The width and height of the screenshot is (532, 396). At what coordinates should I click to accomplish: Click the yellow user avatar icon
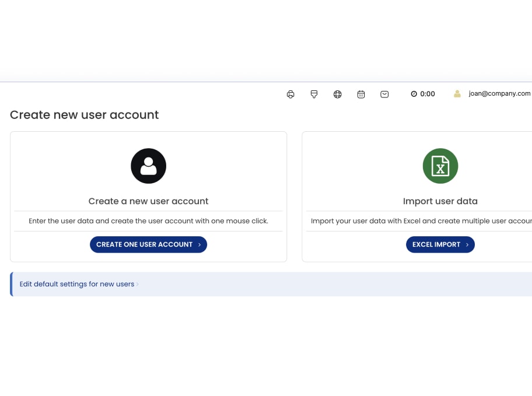pyautogui.click(x=457, y=93)
